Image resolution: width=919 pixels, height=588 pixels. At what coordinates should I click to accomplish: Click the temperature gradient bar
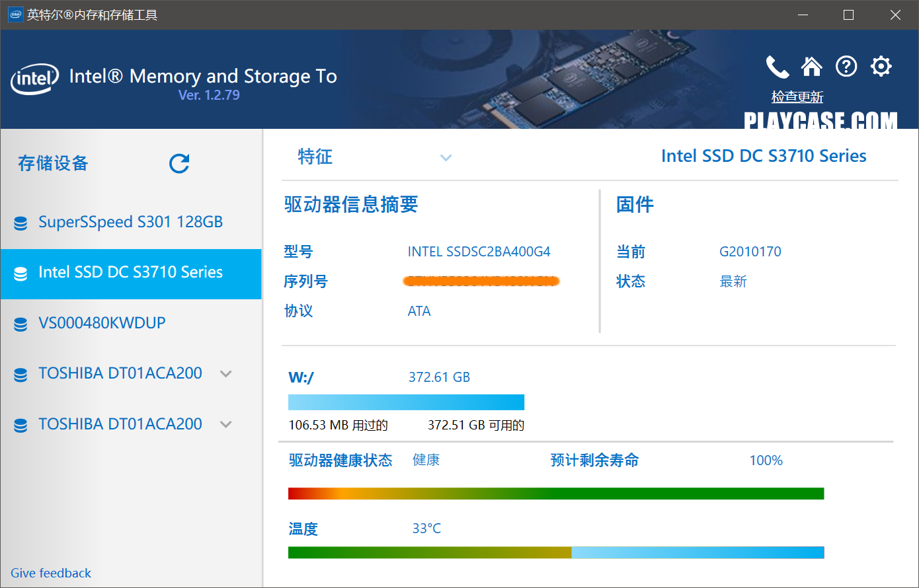click(556, 552)
